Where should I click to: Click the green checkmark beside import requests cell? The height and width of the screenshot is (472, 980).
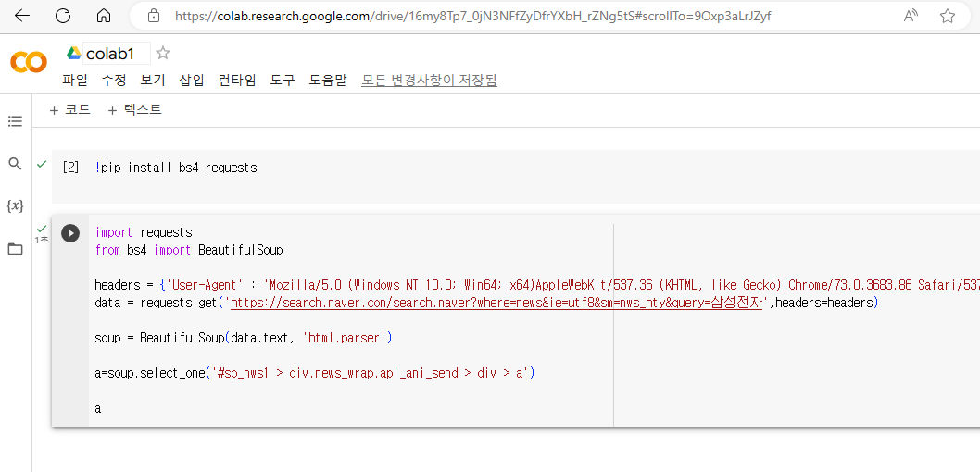pos(42,229)
